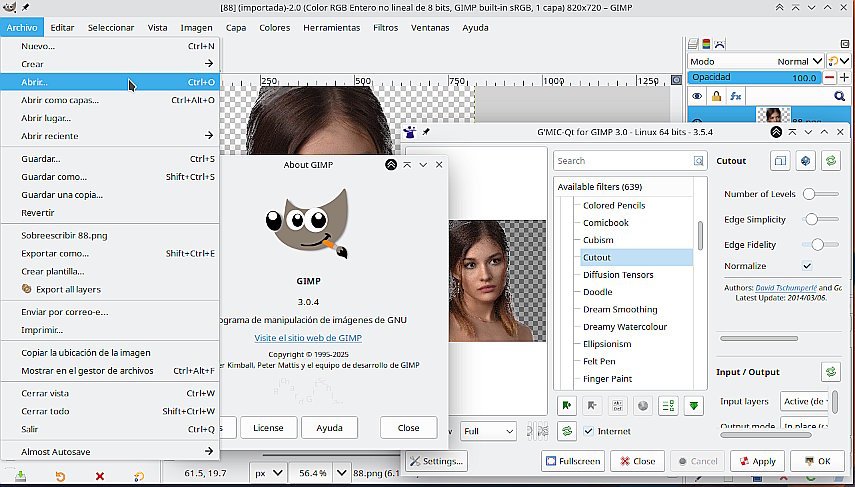Click the add fave icon in G'MIC
Screen dimensions: 855x487
coord(566,406)
